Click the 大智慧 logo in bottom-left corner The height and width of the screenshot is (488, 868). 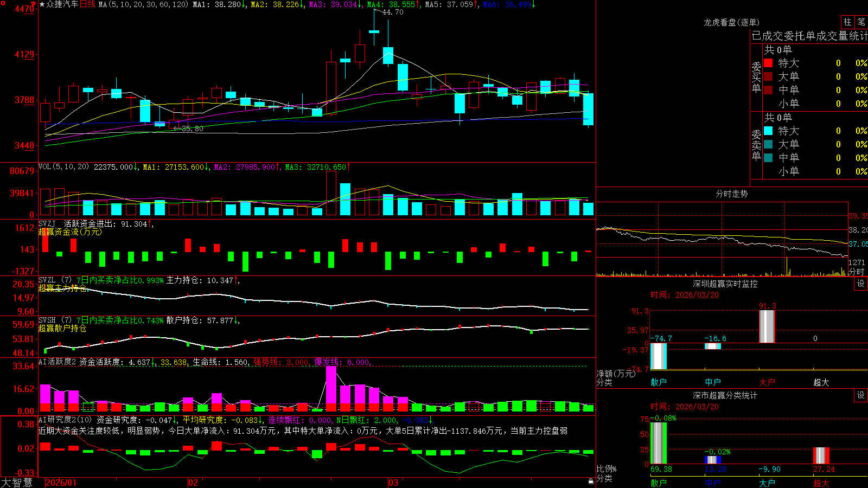pyautogui.click(x=17, y=483)
